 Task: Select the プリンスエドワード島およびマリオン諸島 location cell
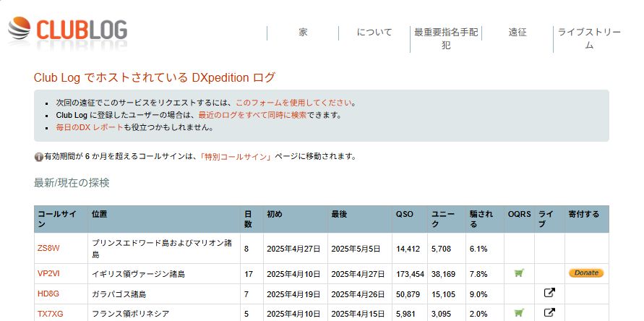pos(164,248)
